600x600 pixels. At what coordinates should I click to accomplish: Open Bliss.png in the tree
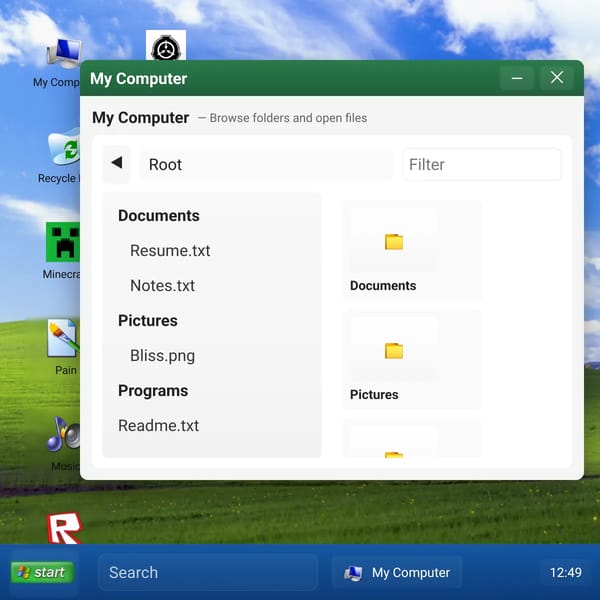pyautogui.click(x=163, y=355)
